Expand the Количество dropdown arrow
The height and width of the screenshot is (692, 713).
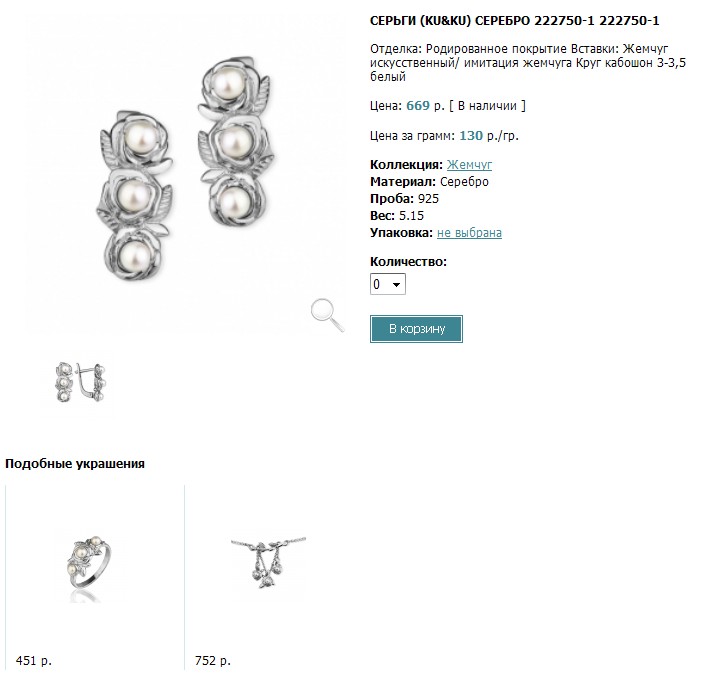(x=397, y=285)
